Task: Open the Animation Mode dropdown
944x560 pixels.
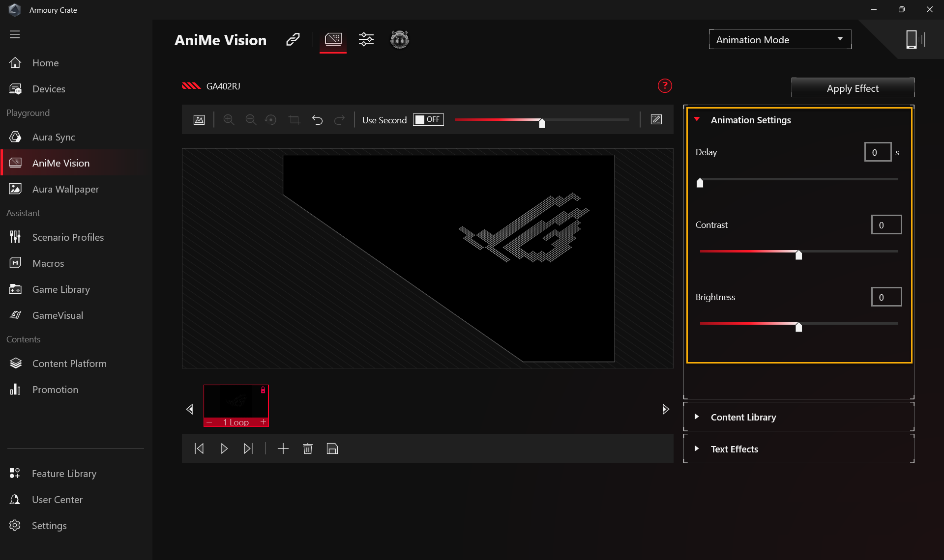Action: [x=780, y=40]
